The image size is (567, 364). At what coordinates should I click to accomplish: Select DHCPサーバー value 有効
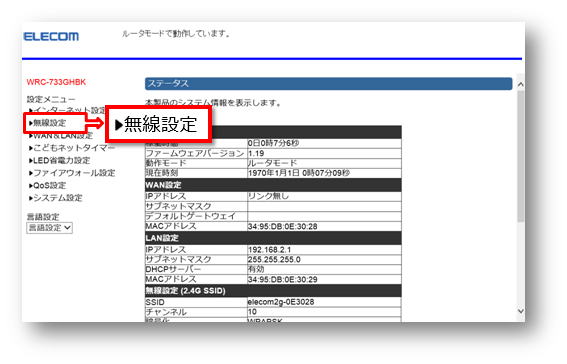pyautogui.click(x=256, y=269)
